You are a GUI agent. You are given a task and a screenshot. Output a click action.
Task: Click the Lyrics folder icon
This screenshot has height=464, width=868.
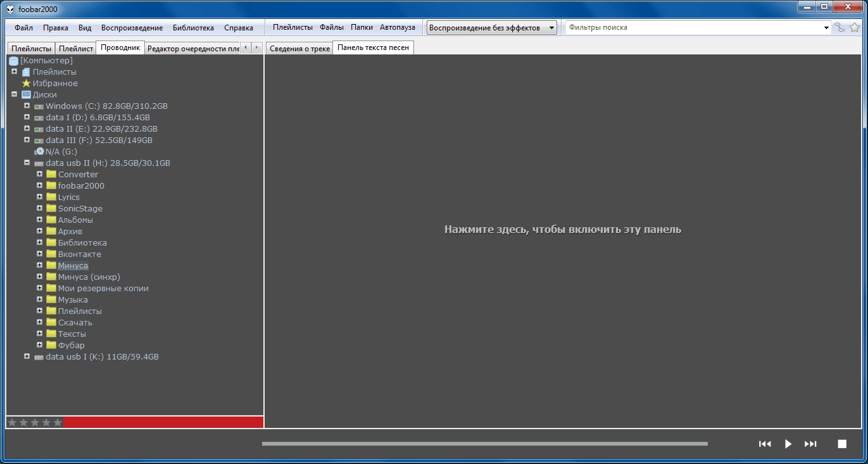(x=51, y=198)
